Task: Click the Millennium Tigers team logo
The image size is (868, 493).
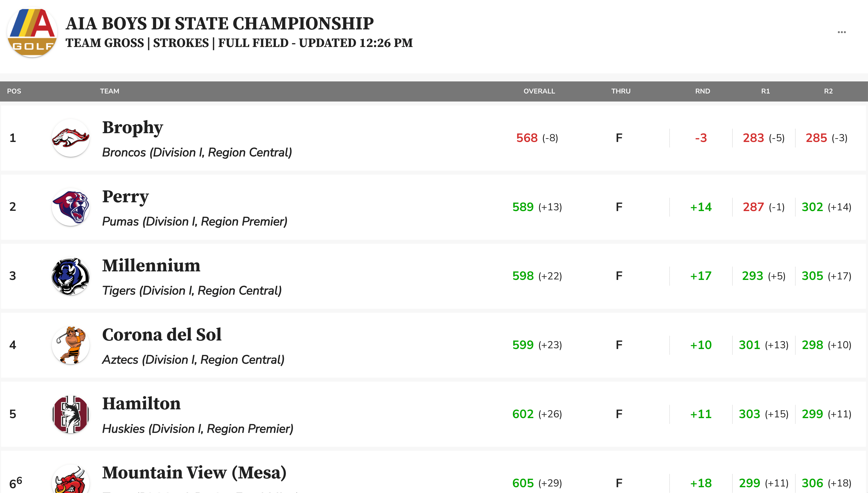Action: pyautogui.click(x=70, y=276)
